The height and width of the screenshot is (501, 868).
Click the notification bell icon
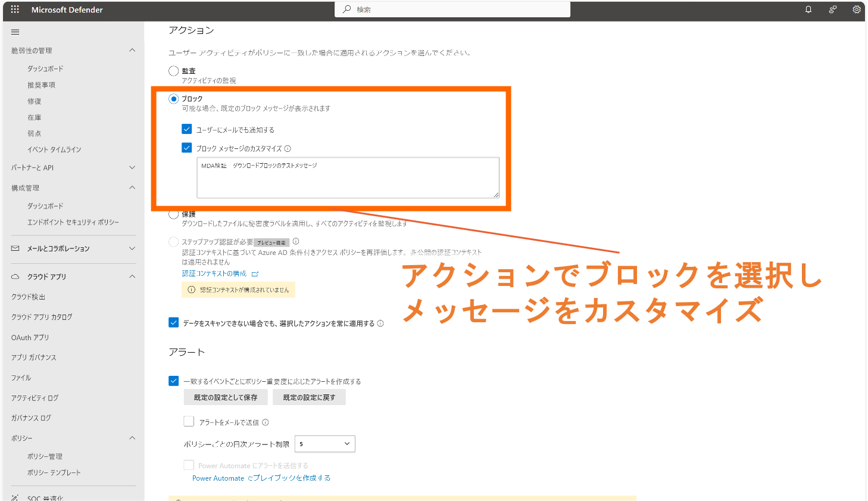coord(808,10)
